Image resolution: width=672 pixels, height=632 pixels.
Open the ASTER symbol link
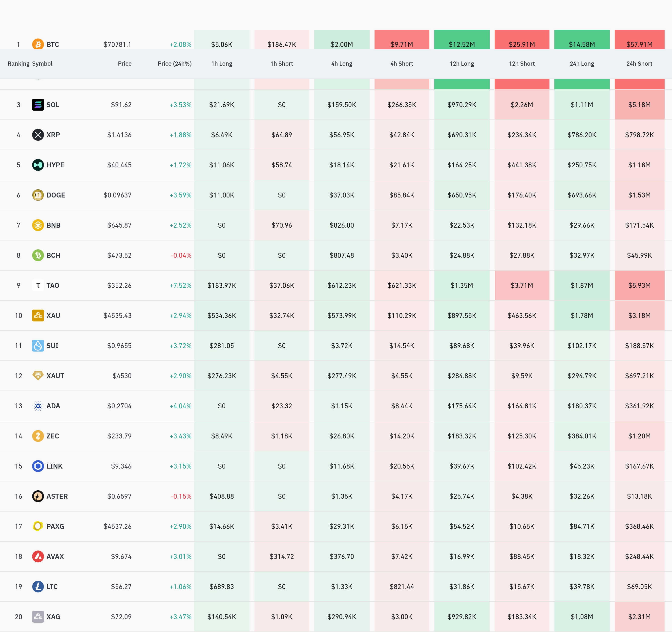(57, 496)
